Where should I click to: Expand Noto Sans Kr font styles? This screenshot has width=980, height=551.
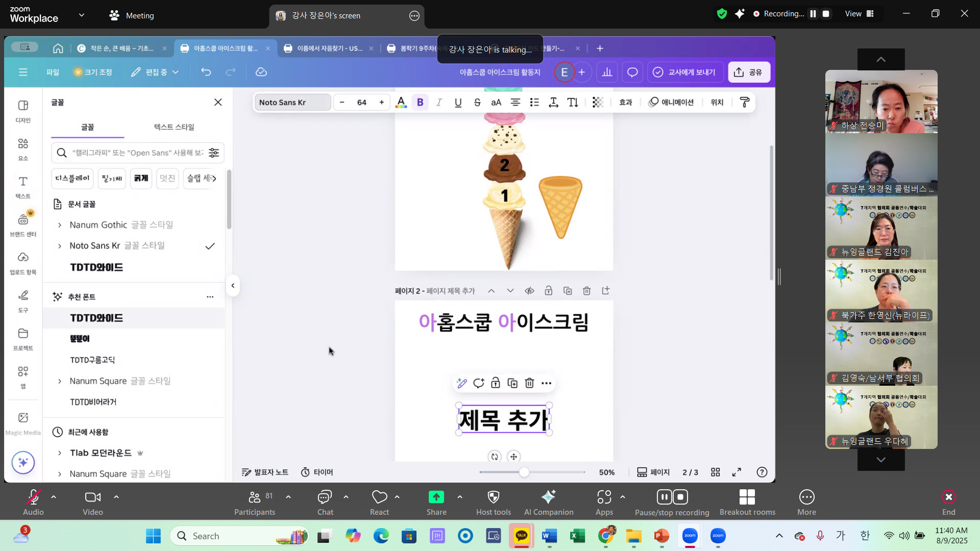coord(60,246)
